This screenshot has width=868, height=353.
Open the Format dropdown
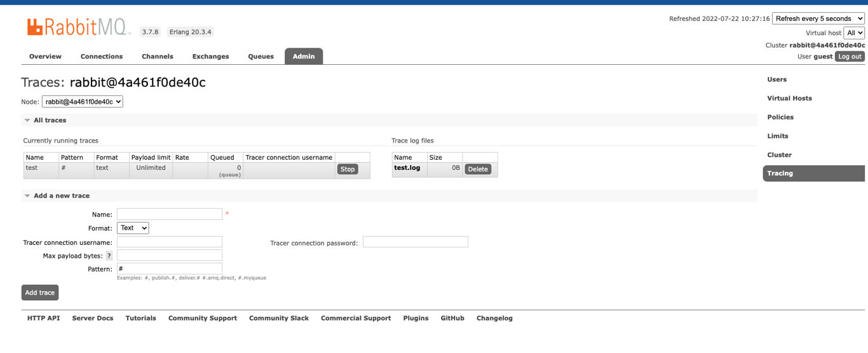coord(133,228)
